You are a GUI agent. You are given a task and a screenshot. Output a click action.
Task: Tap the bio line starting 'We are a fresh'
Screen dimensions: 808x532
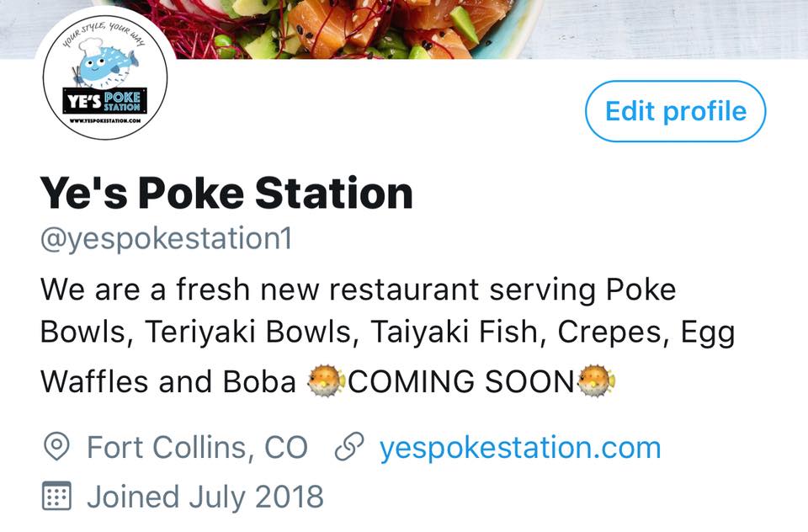[x=359, y=290]
